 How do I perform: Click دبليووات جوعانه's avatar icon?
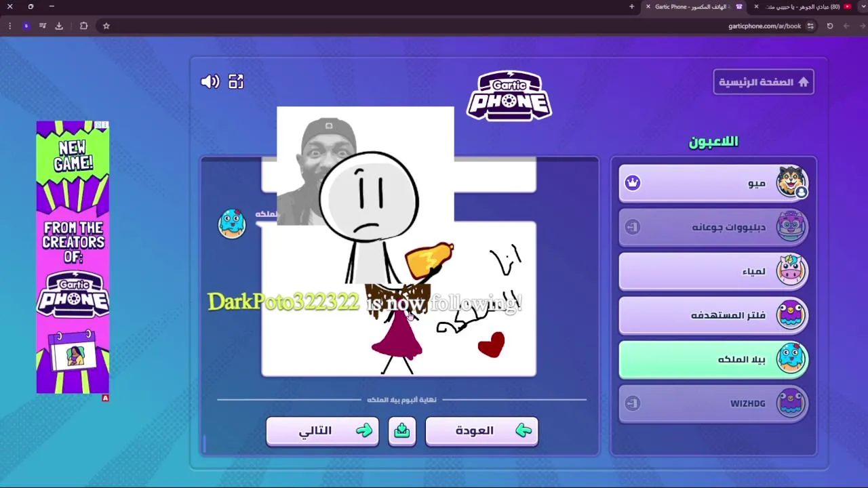(x=791, y=226)
